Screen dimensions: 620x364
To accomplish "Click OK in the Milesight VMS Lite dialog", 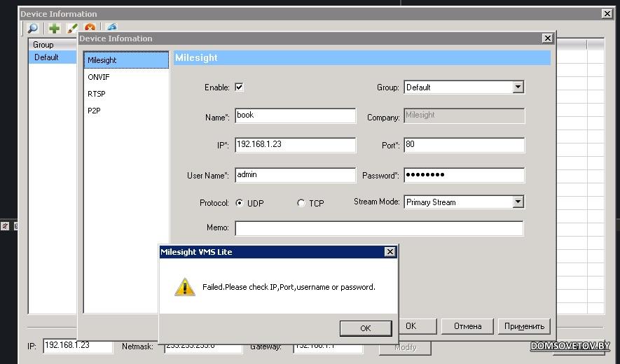I will tap(366, 328).
